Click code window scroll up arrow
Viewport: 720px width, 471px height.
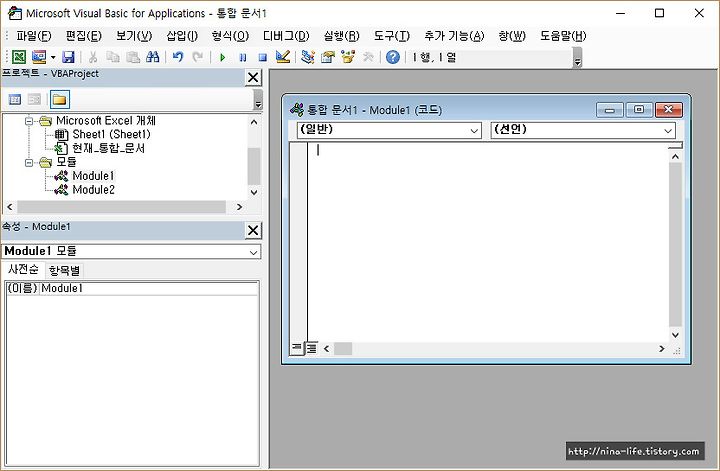click(675, 157)
